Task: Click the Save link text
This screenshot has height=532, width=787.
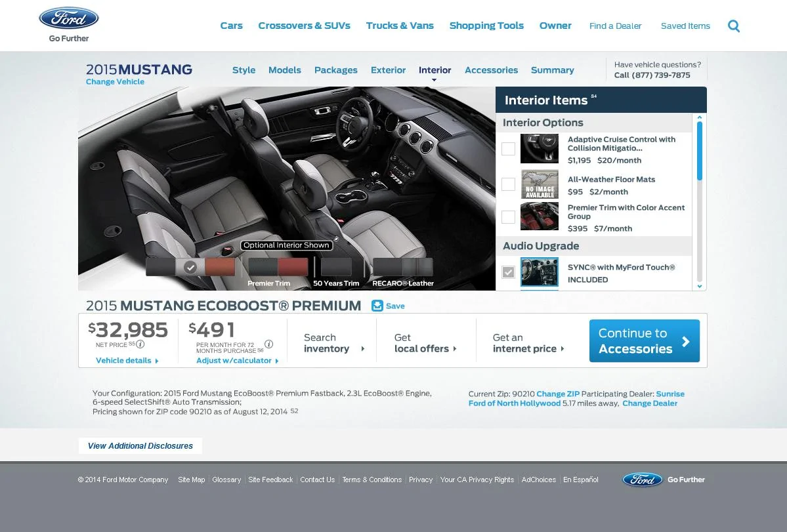Action: coord(395,306)
